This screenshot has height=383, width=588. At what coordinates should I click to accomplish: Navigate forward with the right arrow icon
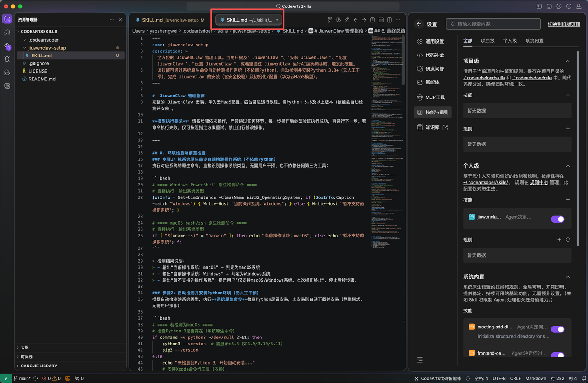click(364, 20)
